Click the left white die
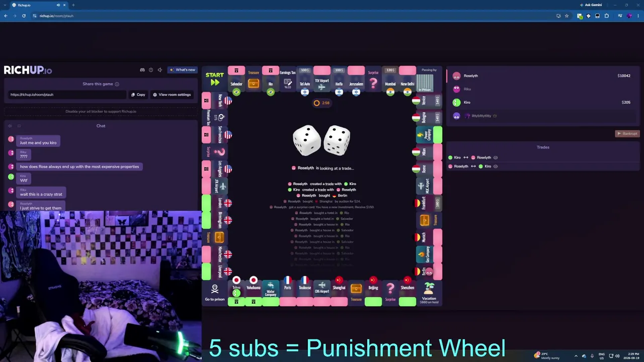644x362 pixels. 307,140
